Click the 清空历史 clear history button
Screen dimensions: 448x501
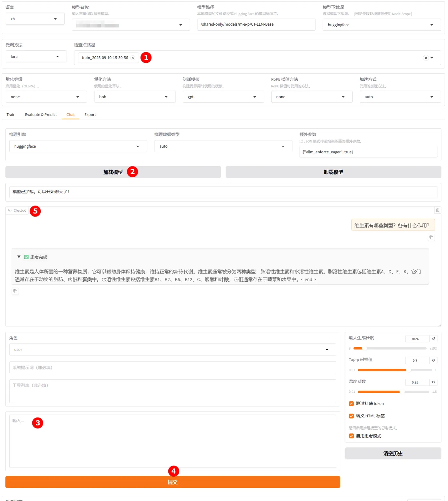click(x=393, y=453)
